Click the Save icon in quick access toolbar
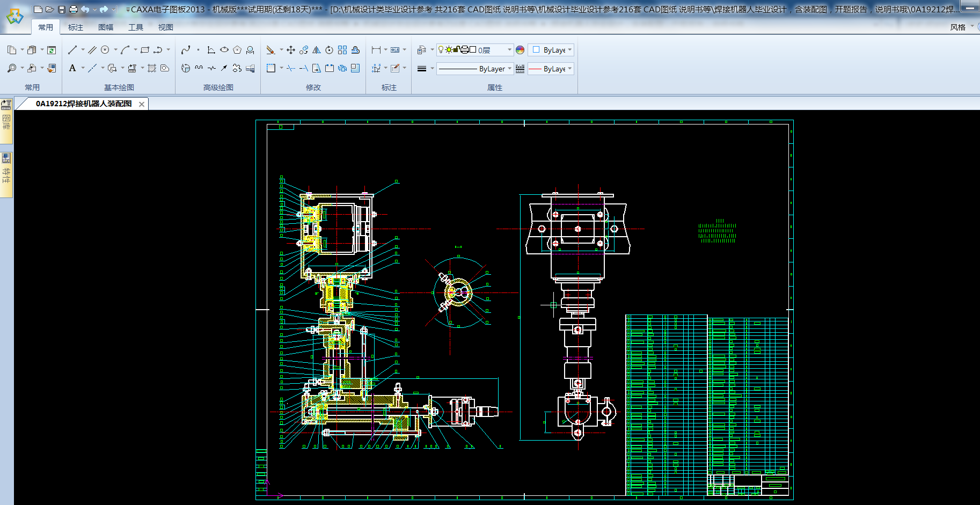 pyautogui.click(x=61, y=9)
